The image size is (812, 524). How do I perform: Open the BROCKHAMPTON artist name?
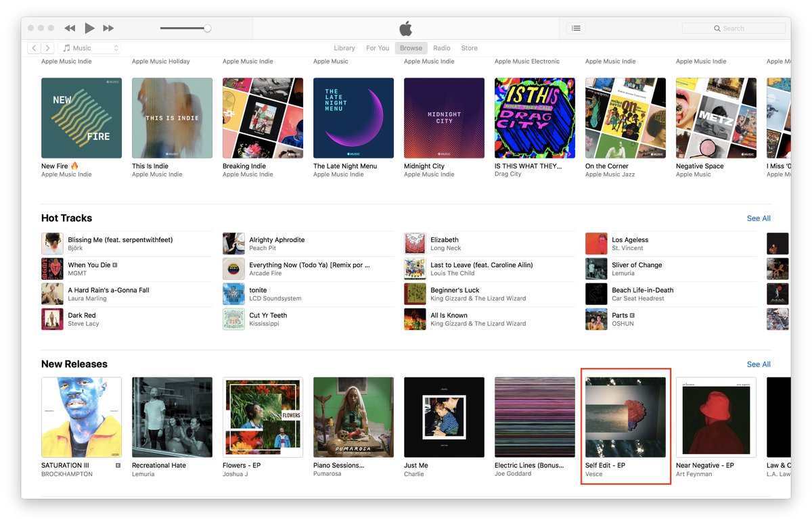click(67, 474)
